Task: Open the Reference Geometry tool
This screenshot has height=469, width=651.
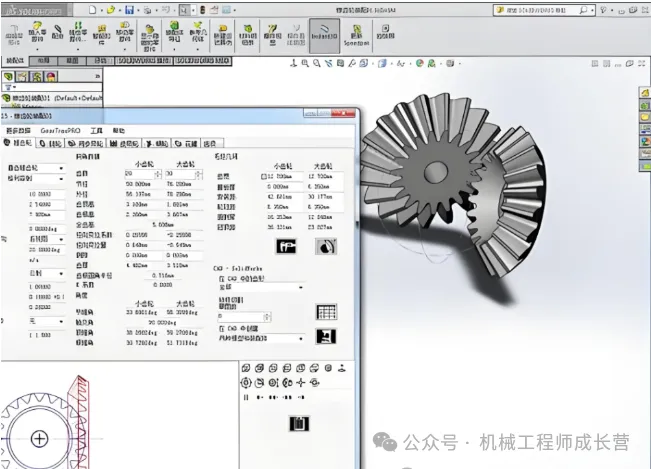Action: click(x=198, y=32)
